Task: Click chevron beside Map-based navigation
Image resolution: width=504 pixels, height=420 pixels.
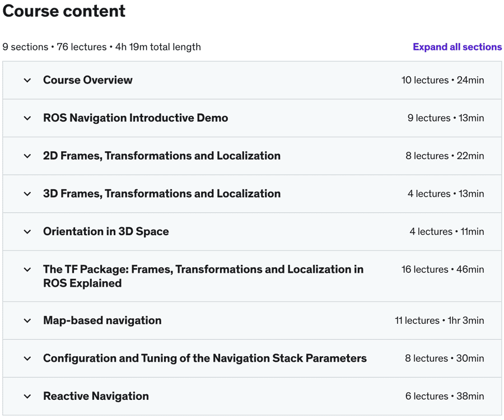Action: 27,321
